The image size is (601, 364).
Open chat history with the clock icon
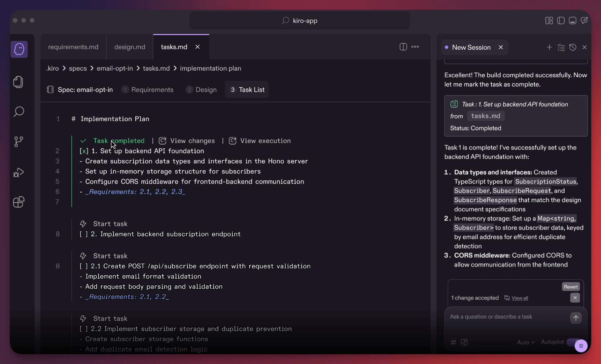pos(573,47)
